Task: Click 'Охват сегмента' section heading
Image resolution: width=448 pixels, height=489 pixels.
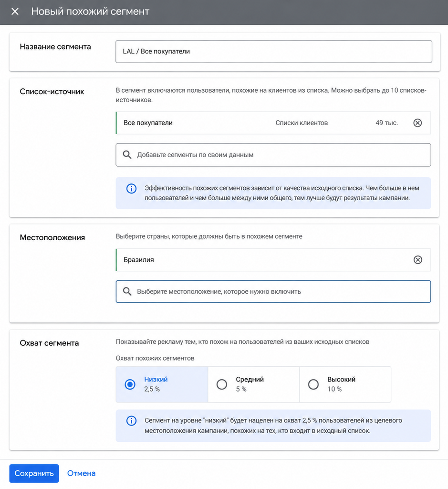Action: 49,343
